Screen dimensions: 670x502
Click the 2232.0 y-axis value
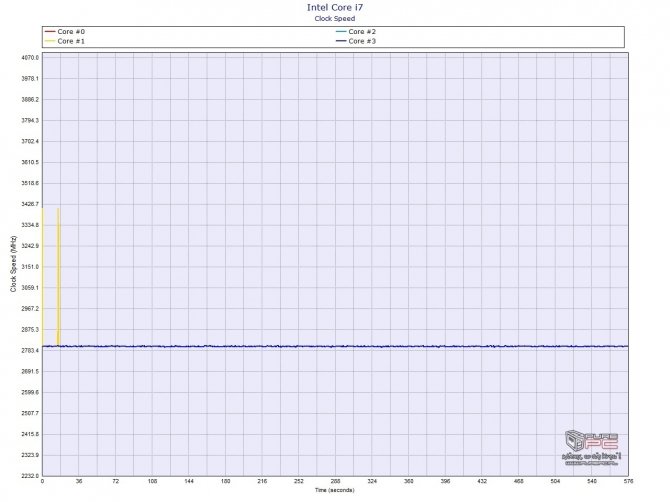point(30,476)
